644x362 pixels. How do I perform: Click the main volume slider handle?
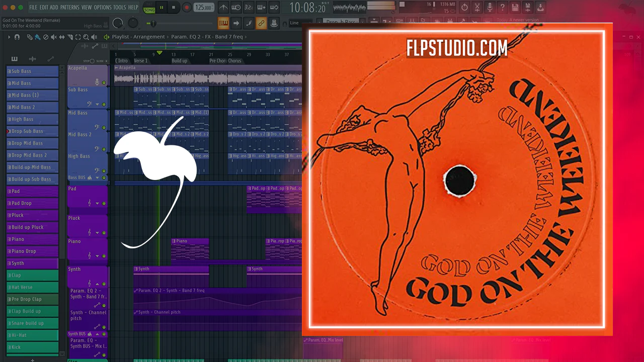pyautogui.click(x=153, y=23)
